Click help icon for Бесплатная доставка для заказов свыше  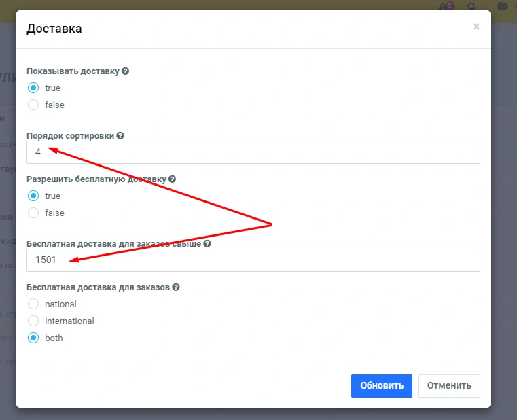tap(207, 243)
